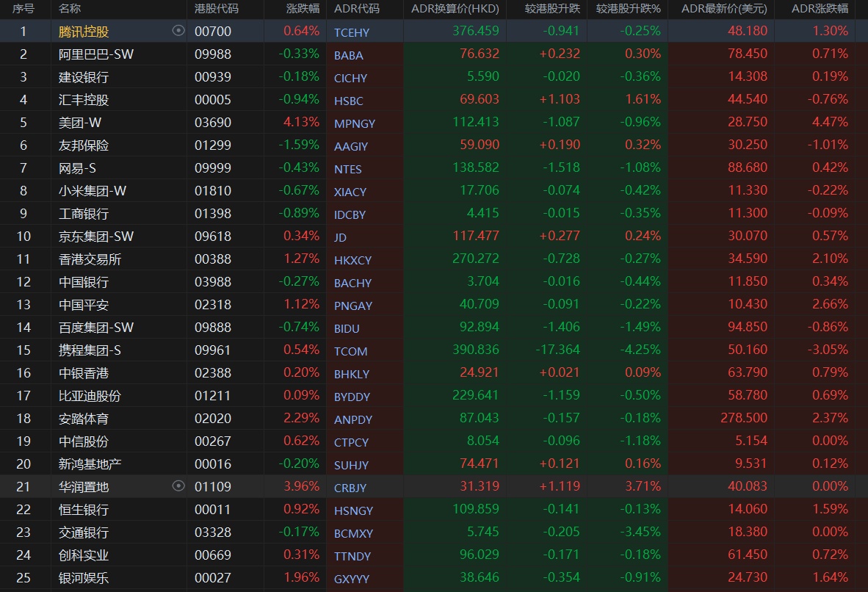This screenshot has height=592, width=868.
Task: Open the TCEHY ADR code
Action: (x=352, y=32)
